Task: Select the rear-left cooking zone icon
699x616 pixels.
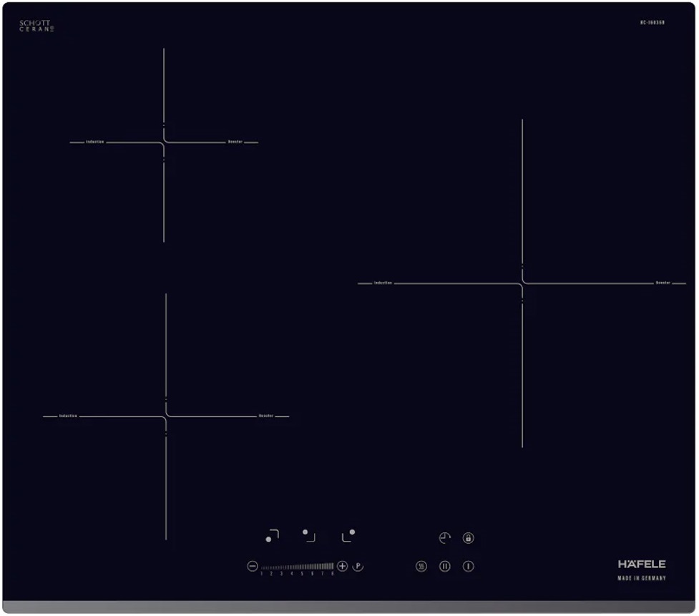Action: point(309,535)
